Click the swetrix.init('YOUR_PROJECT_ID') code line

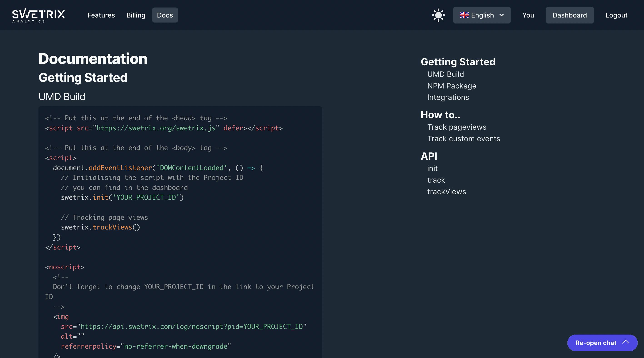pyautogui.click(x=122, y=197)
